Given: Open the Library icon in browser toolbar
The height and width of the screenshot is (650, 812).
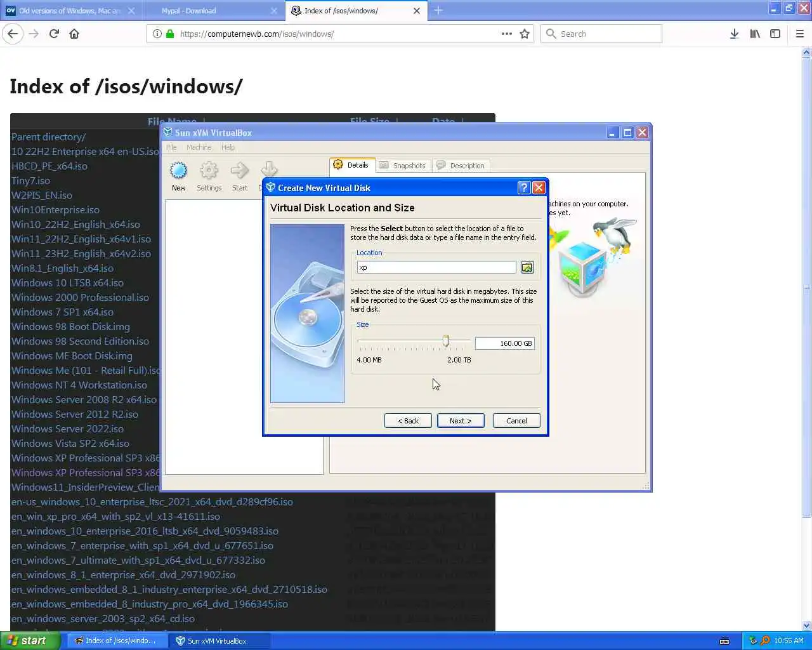Looking at the screenshot, I should [x=755, y=34].
